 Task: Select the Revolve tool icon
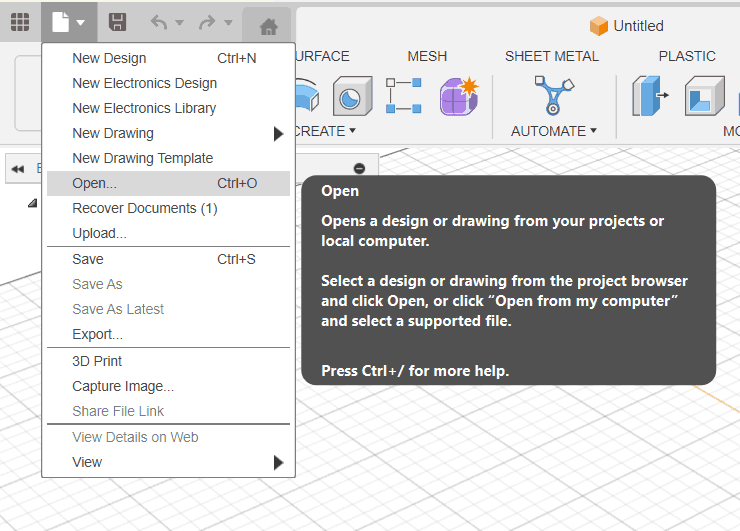point(307,96)
